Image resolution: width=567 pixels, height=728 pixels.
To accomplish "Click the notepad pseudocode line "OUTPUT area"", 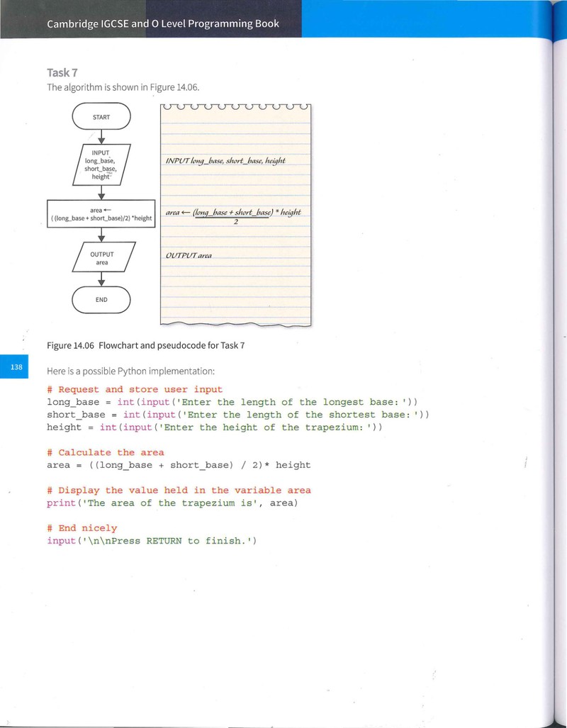I will [x=189, y=255].
